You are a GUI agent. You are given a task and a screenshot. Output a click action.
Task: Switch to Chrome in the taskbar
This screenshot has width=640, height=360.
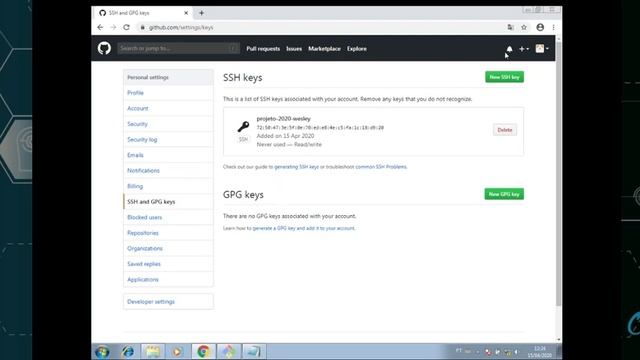(203, 352)
